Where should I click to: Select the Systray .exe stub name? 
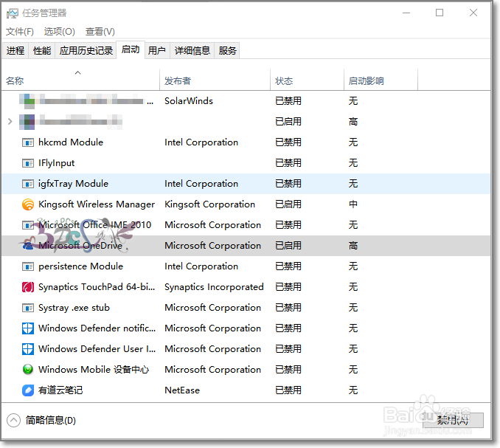pyautogui.click(x=74, y=308)
